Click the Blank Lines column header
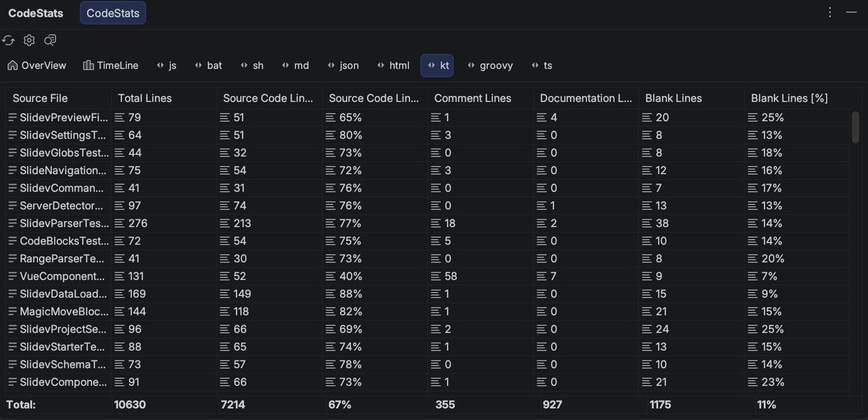Image resolution: width=868 pixels, height=420 pixels. tap(692, 98)
